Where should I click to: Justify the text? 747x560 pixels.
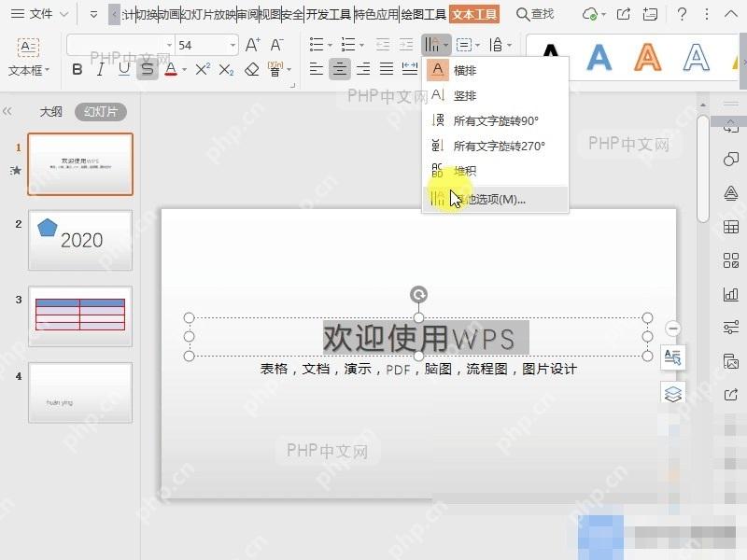pyautogui.click(x=387, y=69)
